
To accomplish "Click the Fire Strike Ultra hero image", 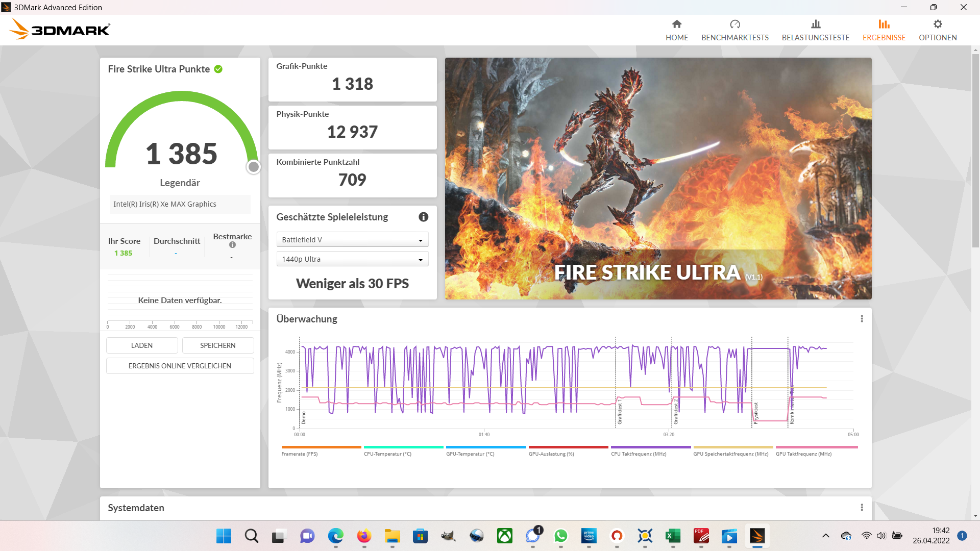I will [x=658, y=178].
